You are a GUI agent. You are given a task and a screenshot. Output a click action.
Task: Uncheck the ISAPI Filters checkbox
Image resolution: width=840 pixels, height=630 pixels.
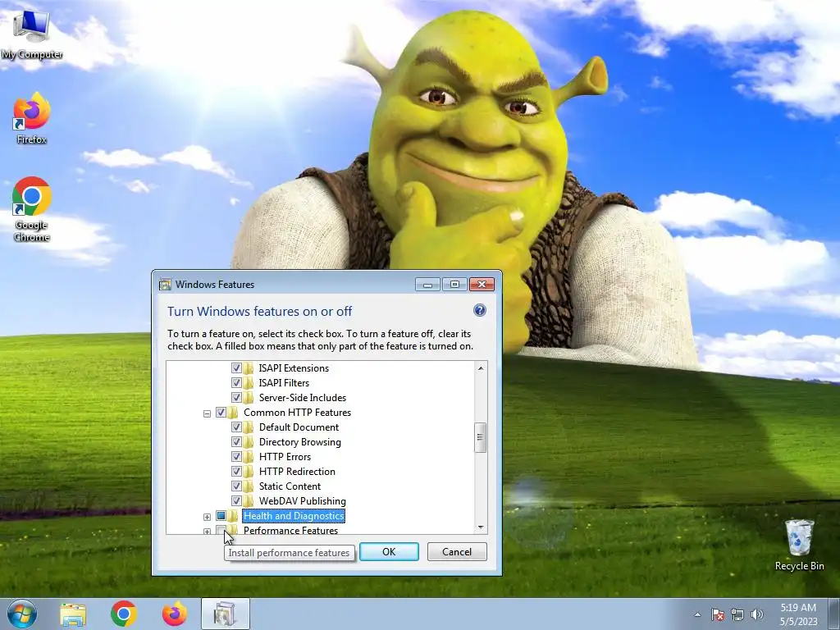click(236, 382)
